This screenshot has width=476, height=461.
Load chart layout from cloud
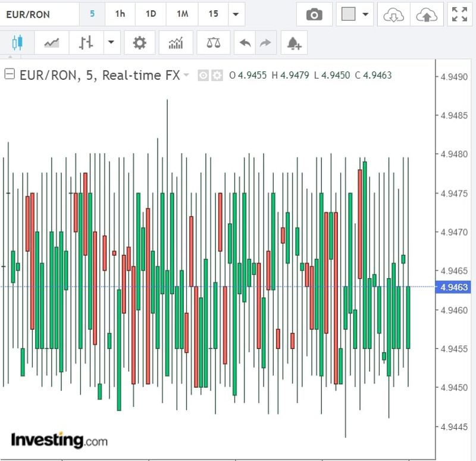393,15
